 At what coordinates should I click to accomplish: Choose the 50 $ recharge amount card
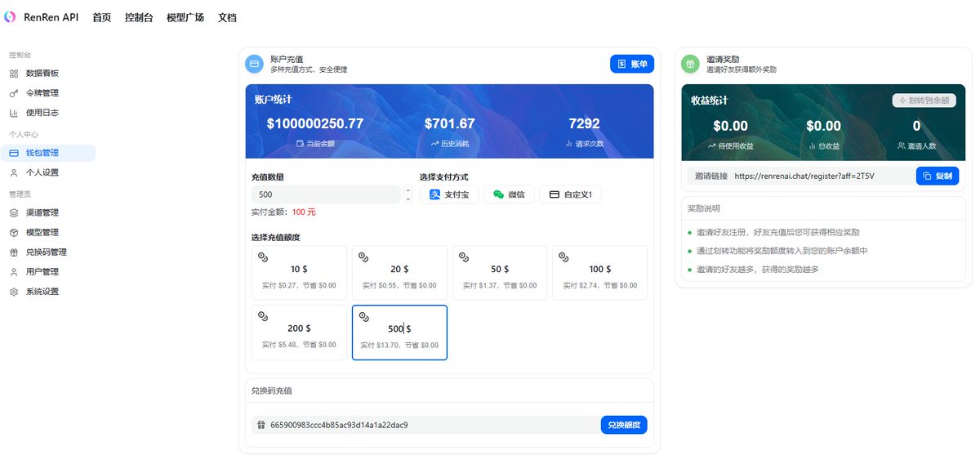(x=500, y=273)
